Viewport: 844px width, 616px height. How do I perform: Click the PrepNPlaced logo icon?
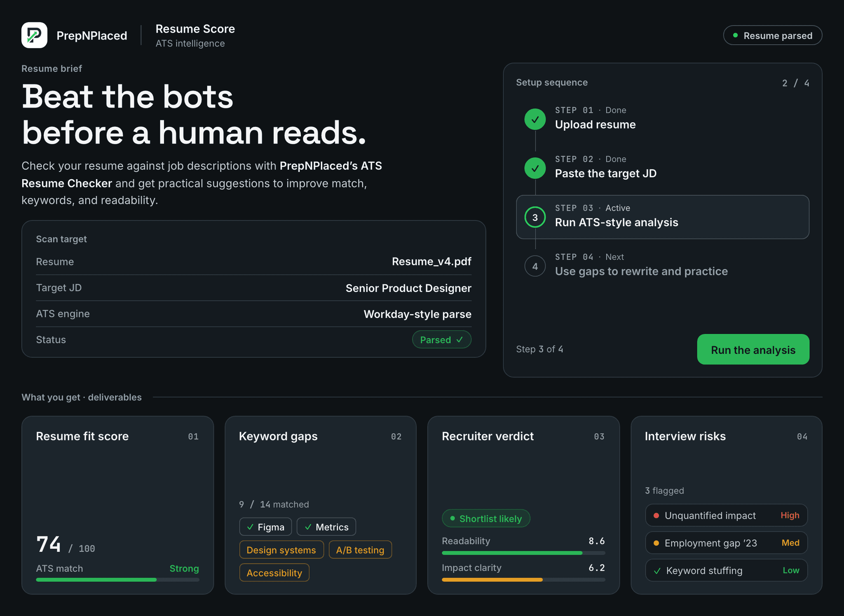(34, 35)
